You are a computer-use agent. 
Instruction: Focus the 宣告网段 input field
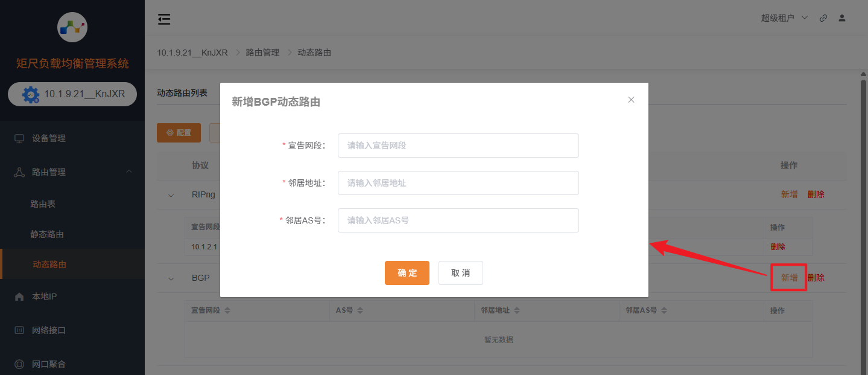[458, 146]
